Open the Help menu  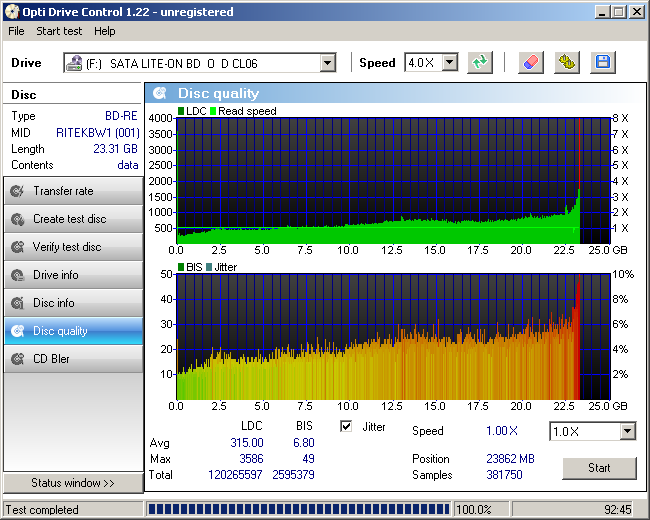(104, 31)
